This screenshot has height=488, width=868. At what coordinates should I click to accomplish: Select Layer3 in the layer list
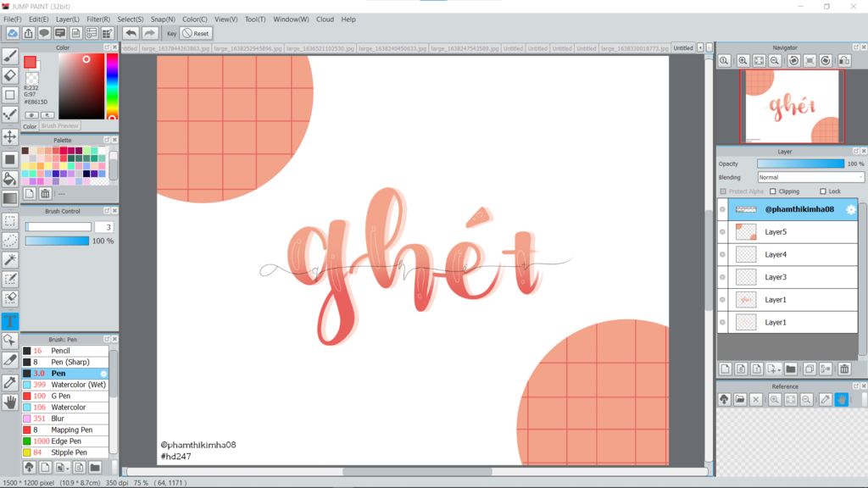click(787, 277)
